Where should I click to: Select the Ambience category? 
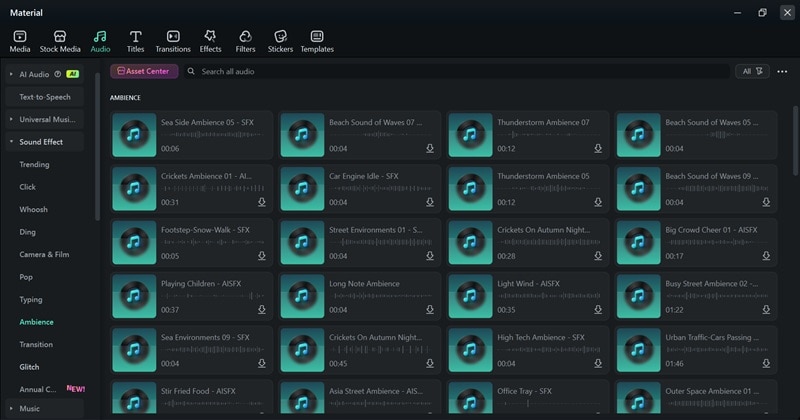pos(36,322)
